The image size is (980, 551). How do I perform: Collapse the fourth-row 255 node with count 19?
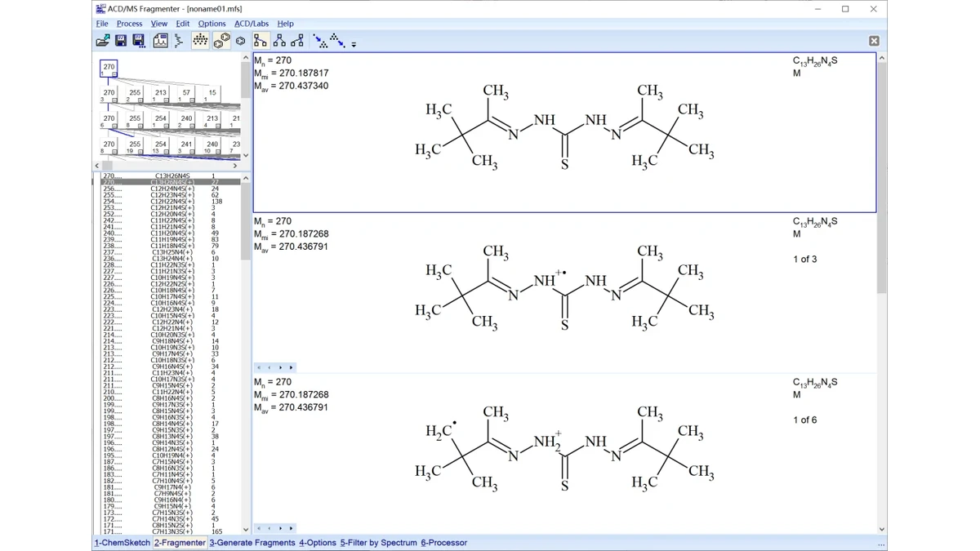140,152
